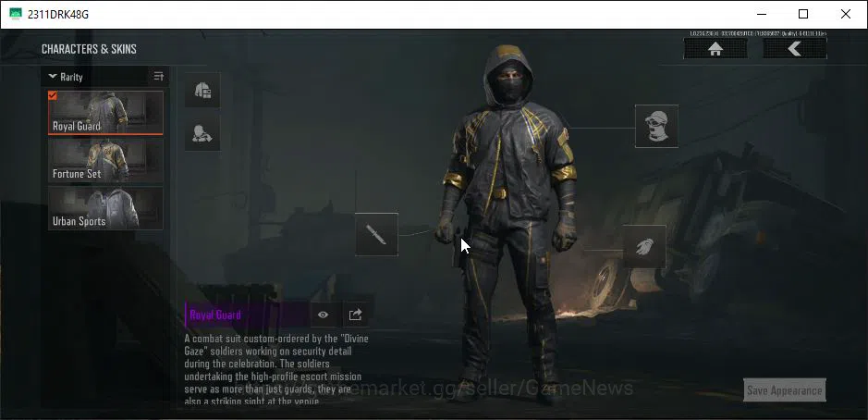Change sort order icon beside Rarity
The height and width of the screenshot is (420, 868).
pos(159,77)
